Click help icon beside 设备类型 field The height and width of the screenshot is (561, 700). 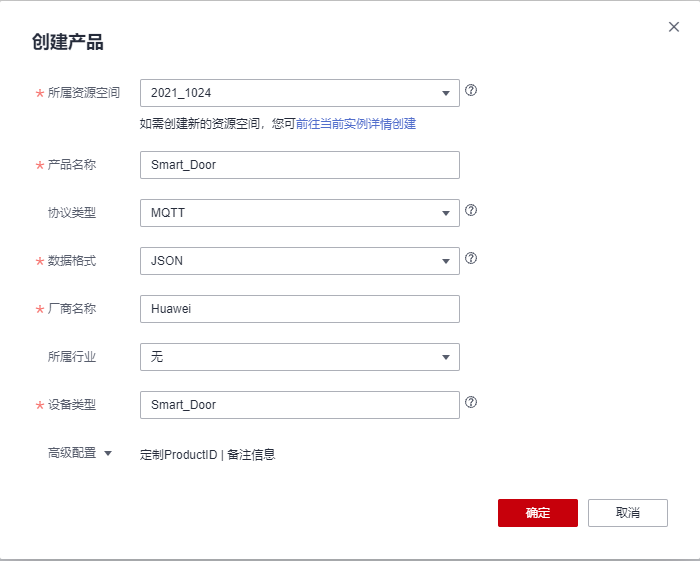[x=471, y=402]
